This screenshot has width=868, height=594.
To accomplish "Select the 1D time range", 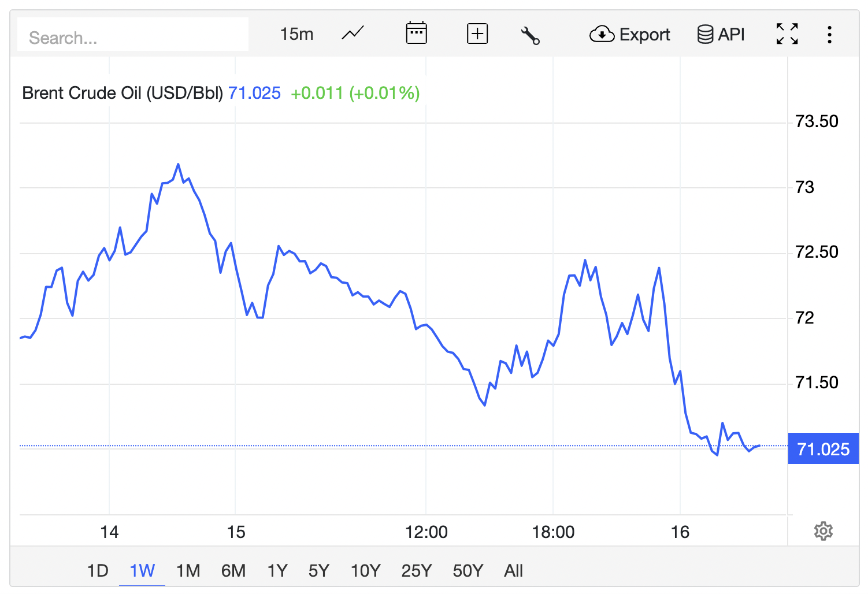I will (x=98, y=571).
